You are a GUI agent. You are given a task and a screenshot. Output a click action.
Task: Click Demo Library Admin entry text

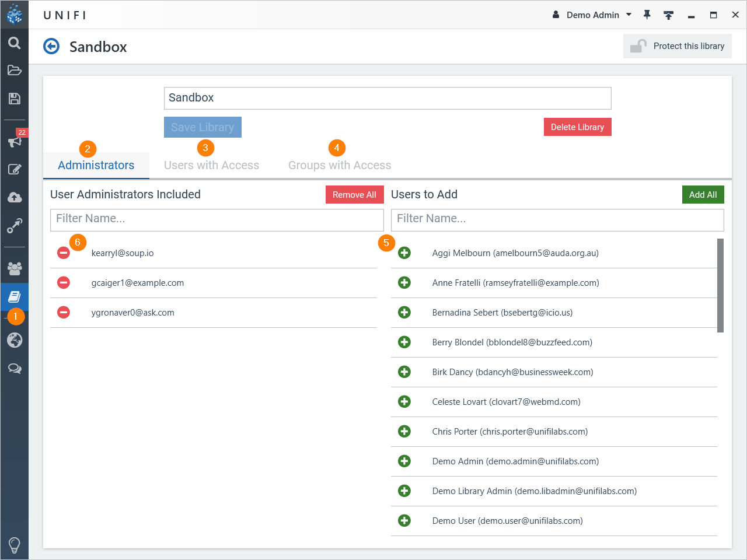(535, 491)
